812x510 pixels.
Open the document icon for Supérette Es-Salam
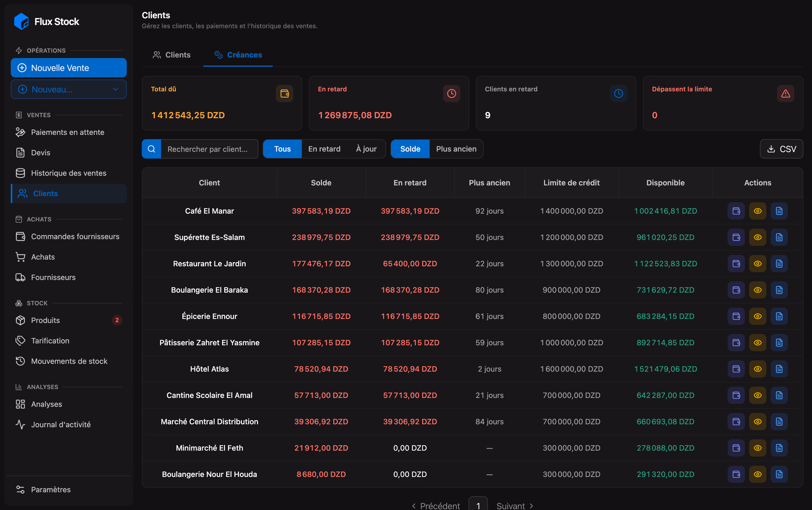coord(779,237)
